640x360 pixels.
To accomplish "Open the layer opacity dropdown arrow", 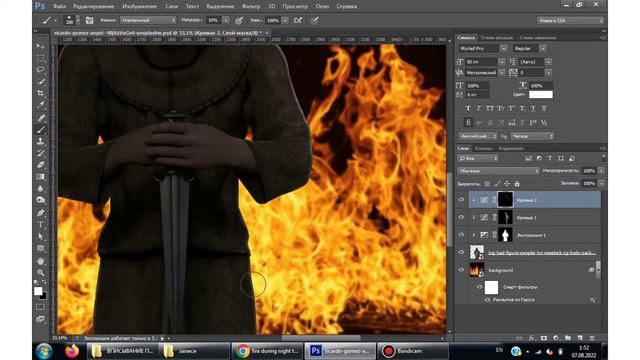I will point(601,171).
